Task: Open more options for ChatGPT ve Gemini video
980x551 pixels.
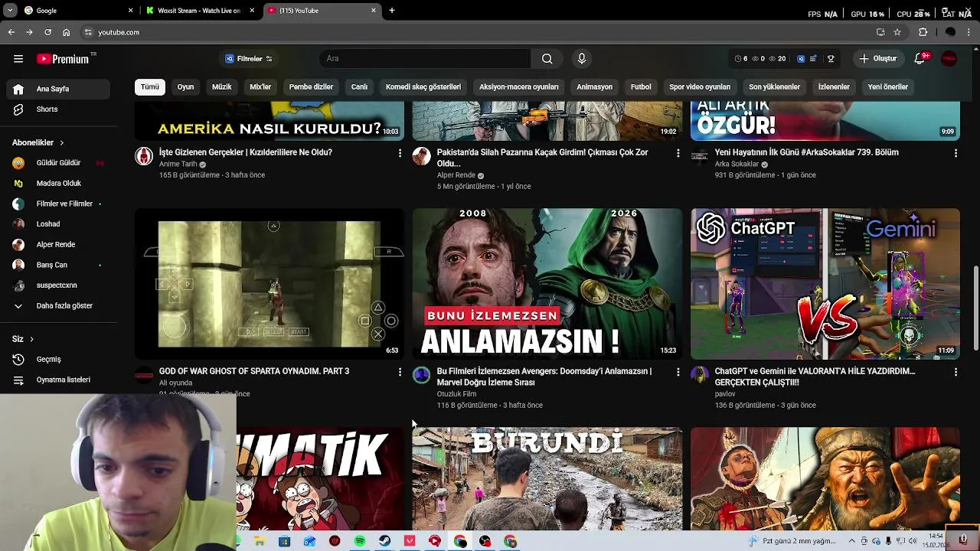Action: pos(955,372)
